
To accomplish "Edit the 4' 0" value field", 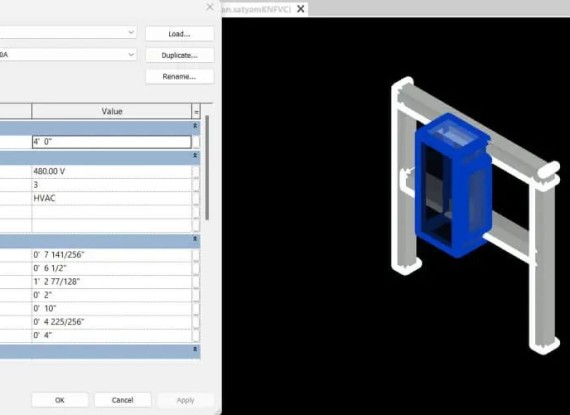I will point(112,142).
